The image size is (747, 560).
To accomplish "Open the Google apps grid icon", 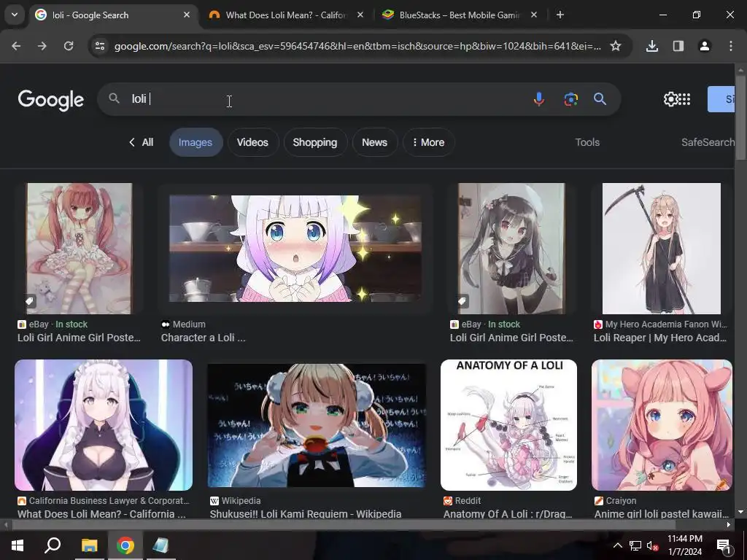I will click(684, 99).
